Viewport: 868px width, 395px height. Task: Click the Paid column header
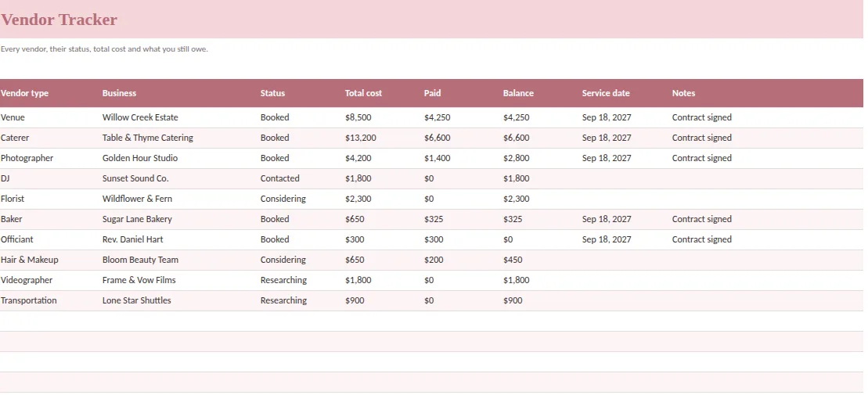(x=432, y=93)
